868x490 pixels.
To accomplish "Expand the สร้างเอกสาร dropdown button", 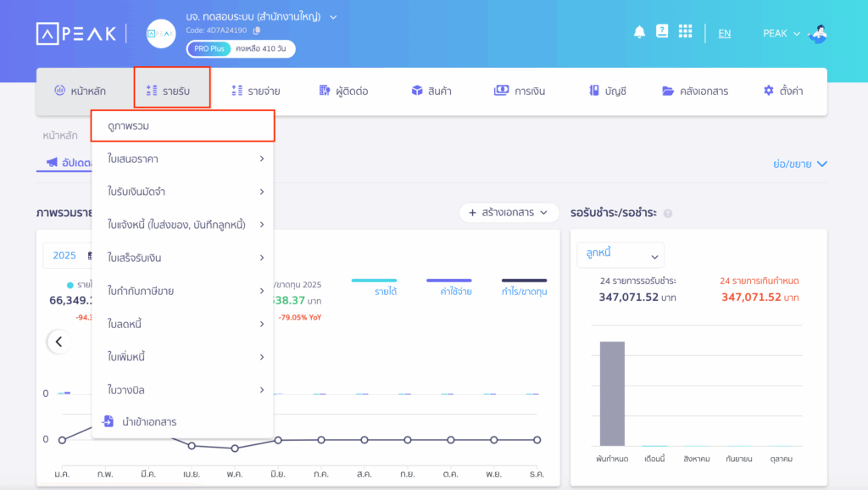I will tap(509, 213).
